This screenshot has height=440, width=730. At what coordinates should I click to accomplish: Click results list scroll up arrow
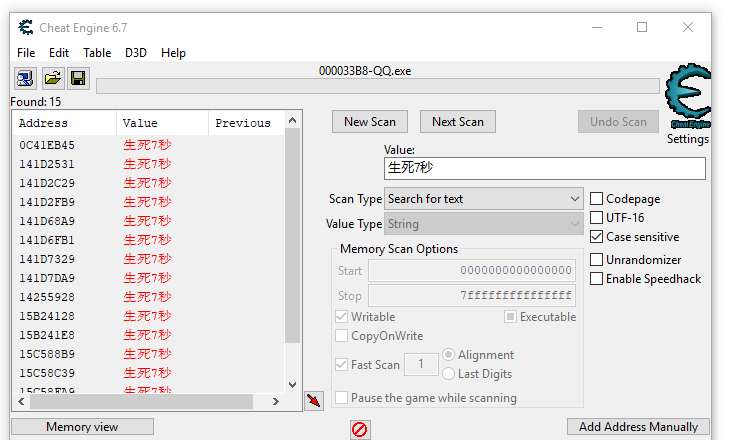(x=292, y=120)
